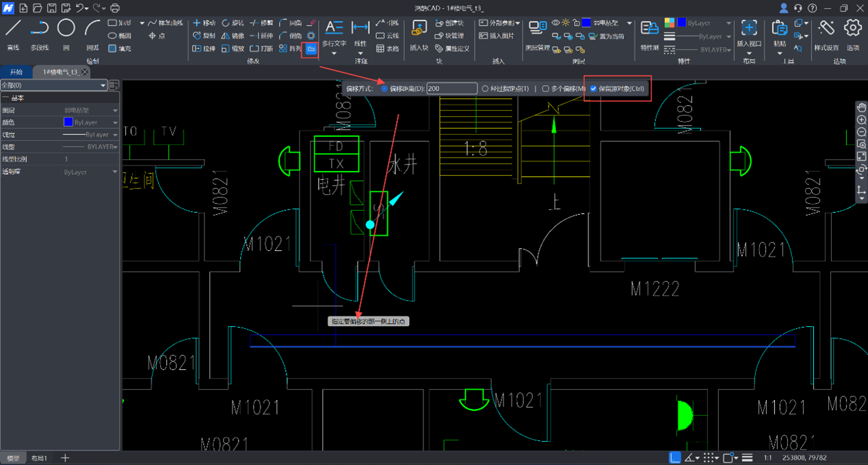
Task: Click the 特性刷 match properties icon
Action: (x=649, y=29)
